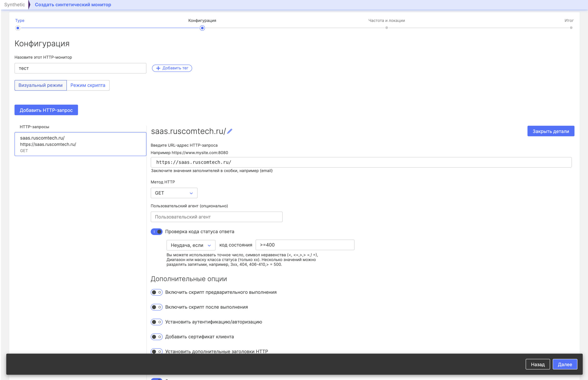
Task: Click Добавить HTTP-запрос button
Action: click(x=46, y=110)
